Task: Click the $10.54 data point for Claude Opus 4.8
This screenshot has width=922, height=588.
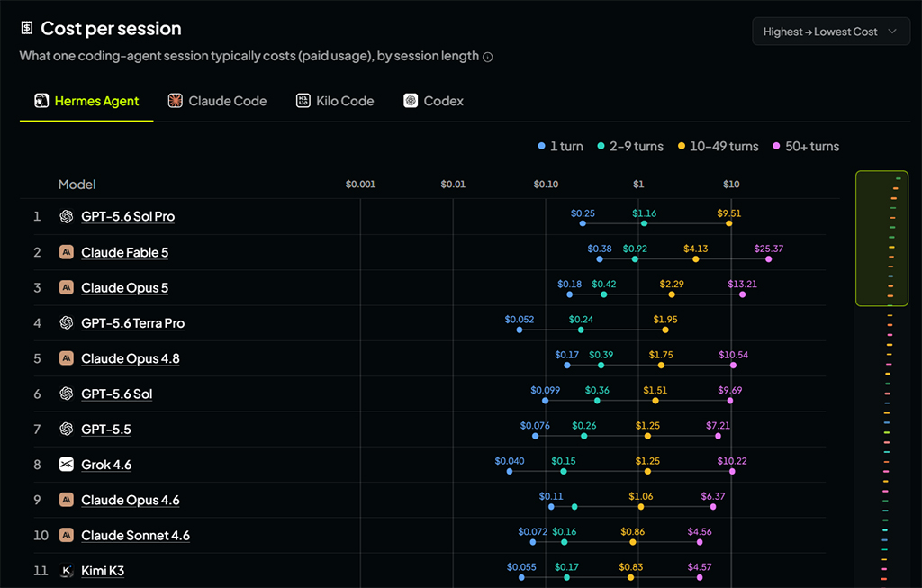Action: (733, 366)
